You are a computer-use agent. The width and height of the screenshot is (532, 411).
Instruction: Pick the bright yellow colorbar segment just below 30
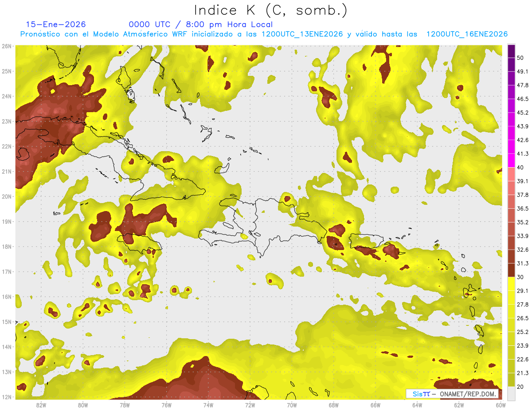511,284
